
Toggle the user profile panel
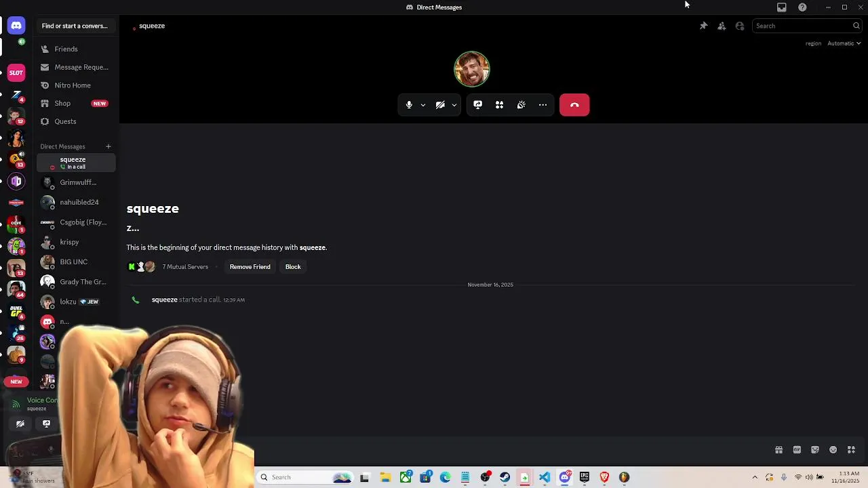pos(740,26)
